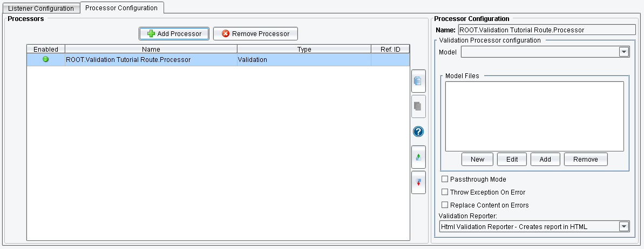Click the green enabled status indicator
Viewport: 644px width, 249px height.
[x=46, y=60]
